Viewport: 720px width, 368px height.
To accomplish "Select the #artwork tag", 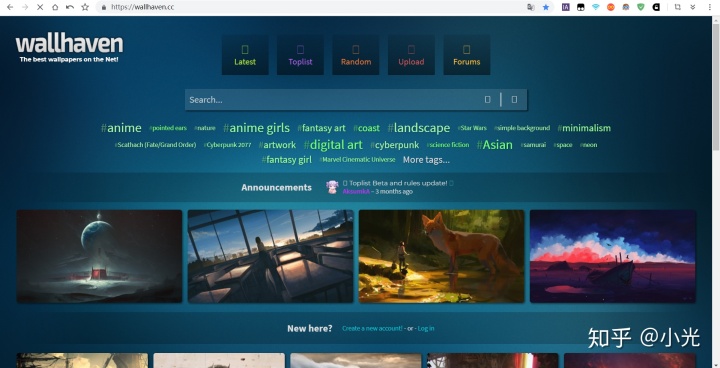I will 277,145.
